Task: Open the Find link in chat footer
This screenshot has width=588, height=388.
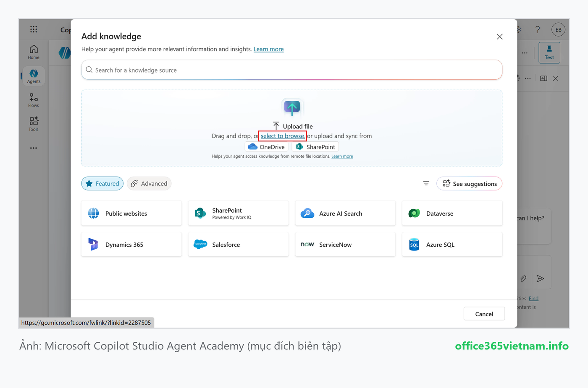Action: [533, 298]
